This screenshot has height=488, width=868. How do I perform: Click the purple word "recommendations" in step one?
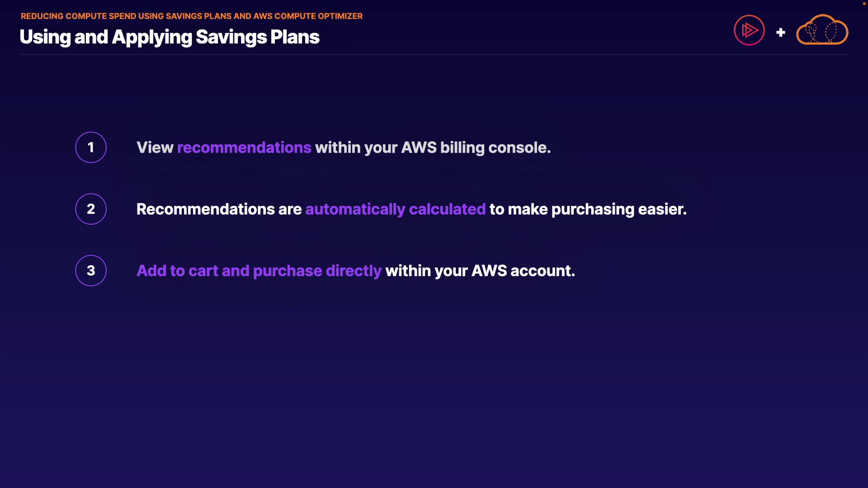pyautogui.click(x=244, y=148)
